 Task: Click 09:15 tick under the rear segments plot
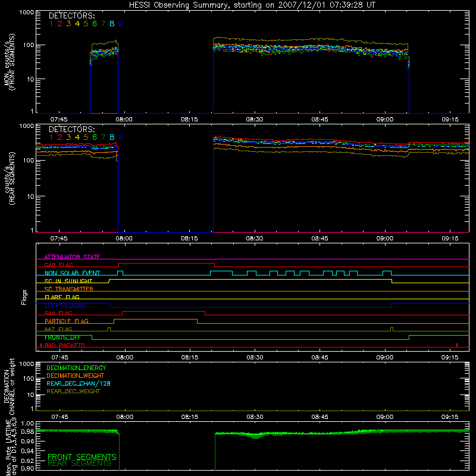click(x=450, y=239)
